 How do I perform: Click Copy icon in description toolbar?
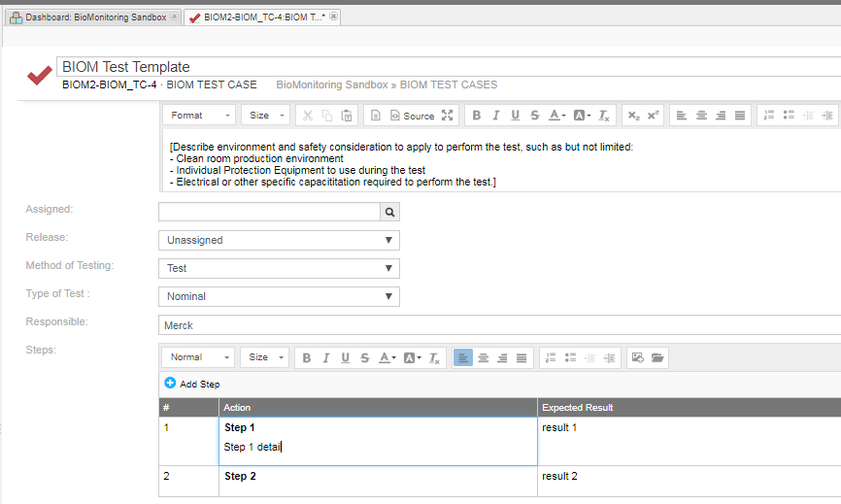326,116
